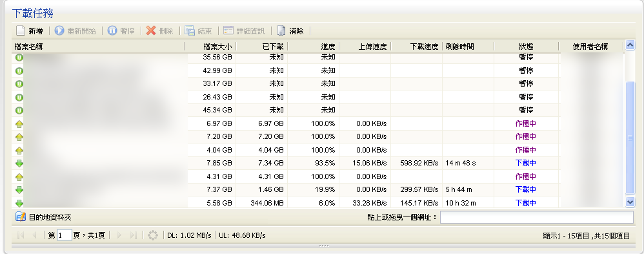This screenshot has height=254, width=644.
Task: Select download arrow icon of 7.85 GB task
Action: click(19, 164)
